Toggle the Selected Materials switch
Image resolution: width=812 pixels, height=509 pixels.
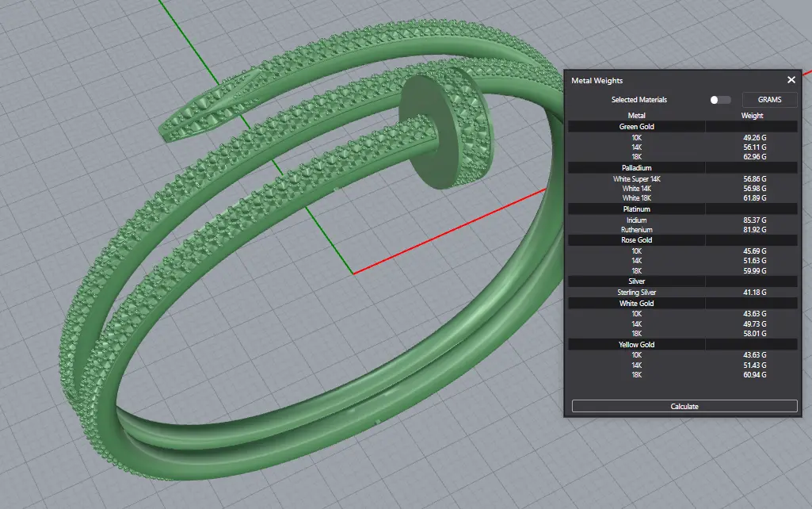[x=719, y=100]
